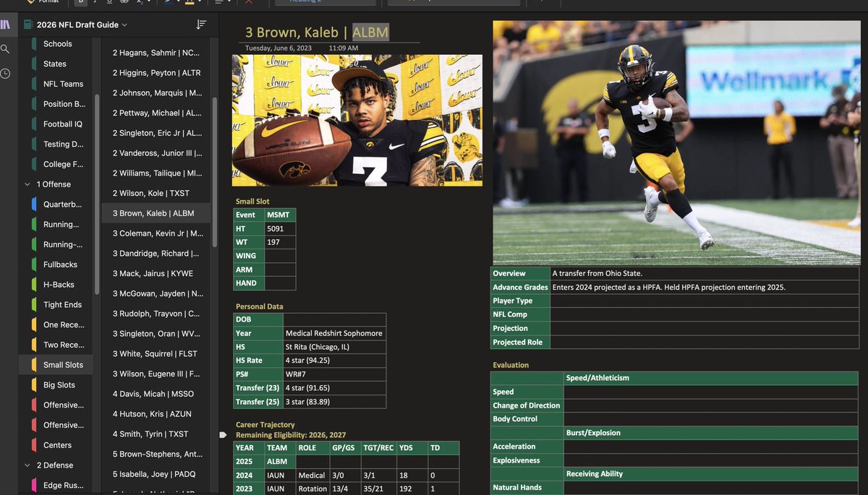The height and width of the screenshot is (495, 868).
Task: Click the WR#7 cell
Action: [334, 374]
